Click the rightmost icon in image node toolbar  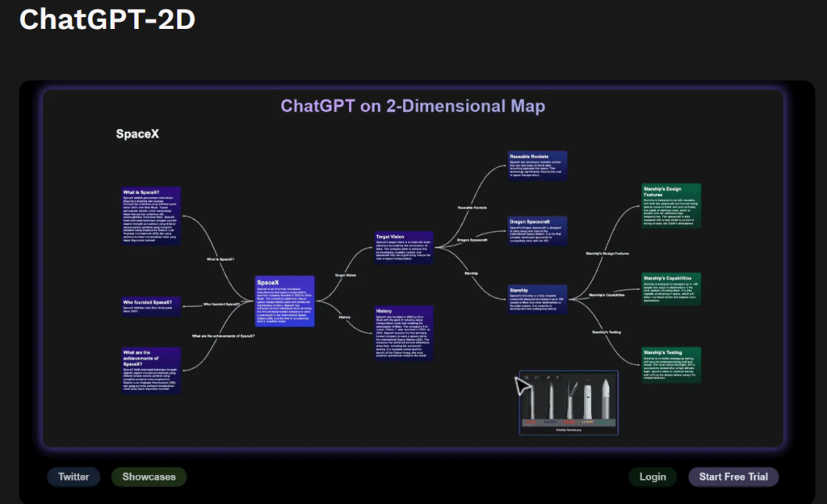557,377
